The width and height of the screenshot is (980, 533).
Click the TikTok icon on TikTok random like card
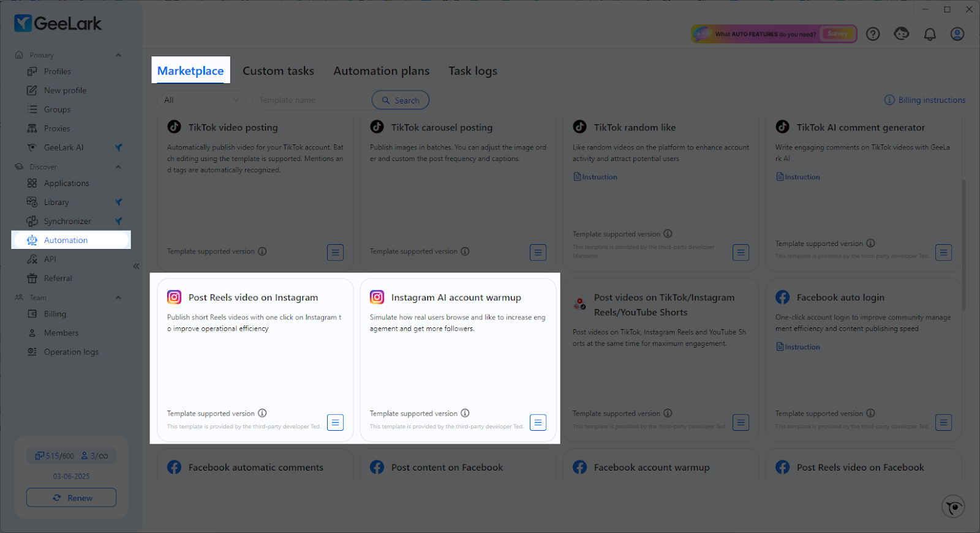coord(579,127)
